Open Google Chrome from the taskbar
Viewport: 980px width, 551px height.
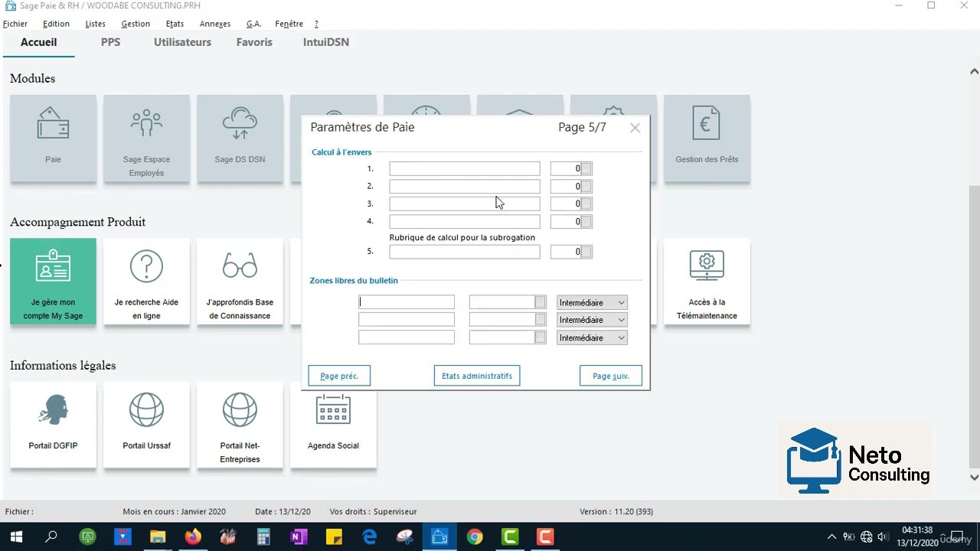pyautogui.click(x=475, y=537)
